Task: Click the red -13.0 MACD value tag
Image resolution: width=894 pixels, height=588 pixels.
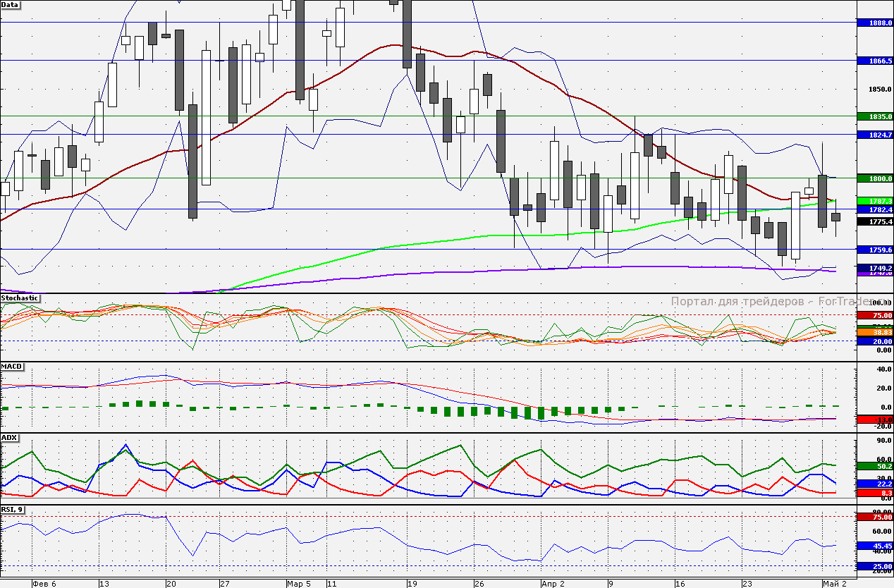Action: [x=875, y=419]
